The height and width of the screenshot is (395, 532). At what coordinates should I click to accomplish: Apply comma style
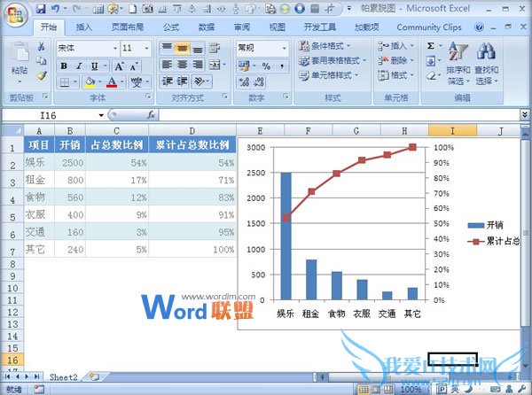point(282,66)
